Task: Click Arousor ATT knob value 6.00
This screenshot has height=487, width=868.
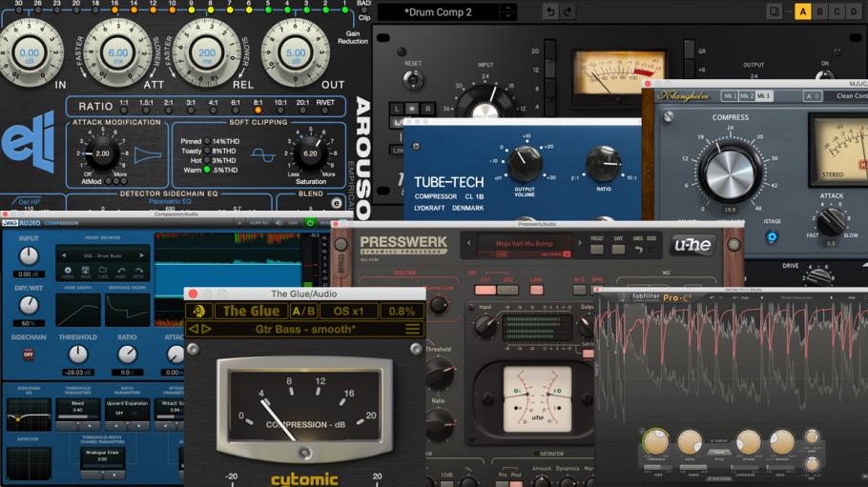Action: point(118,53)
